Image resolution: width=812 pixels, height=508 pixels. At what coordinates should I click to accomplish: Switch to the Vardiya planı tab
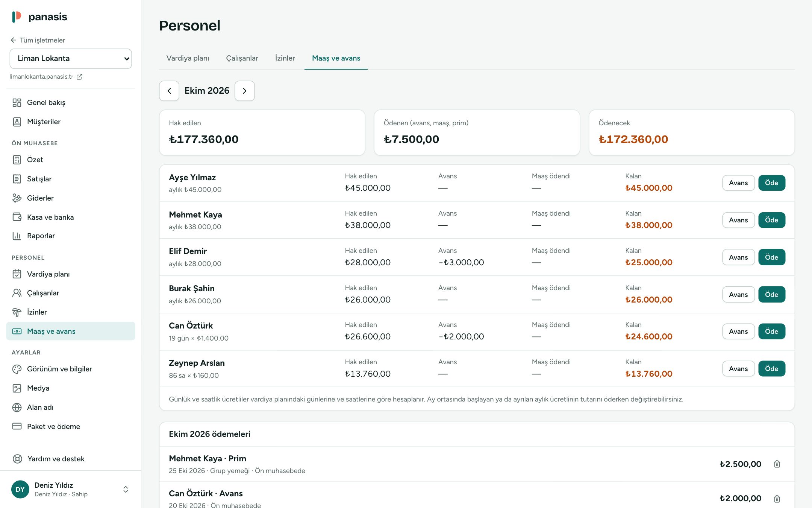188,58
